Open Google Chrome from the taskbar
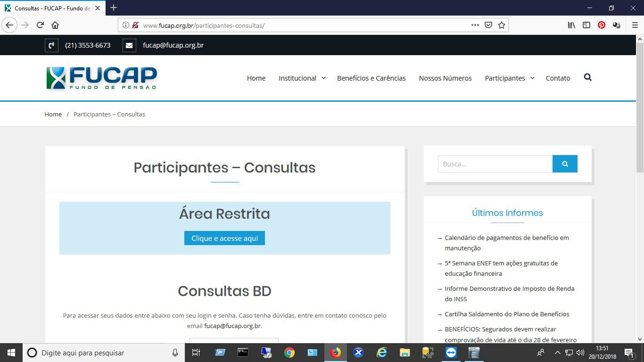Viewport: 644px width, 362px height. click(289, 353)
